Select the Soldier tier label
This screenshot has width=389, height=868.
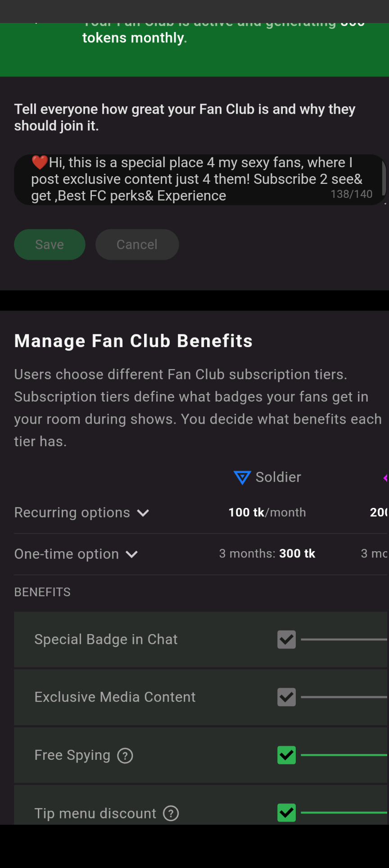pos(278,477)
